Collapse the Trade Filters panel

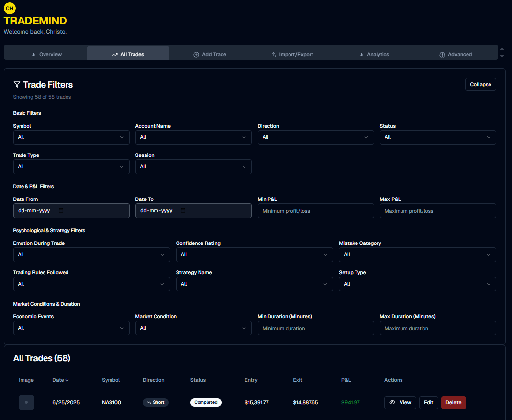[480, 84]
